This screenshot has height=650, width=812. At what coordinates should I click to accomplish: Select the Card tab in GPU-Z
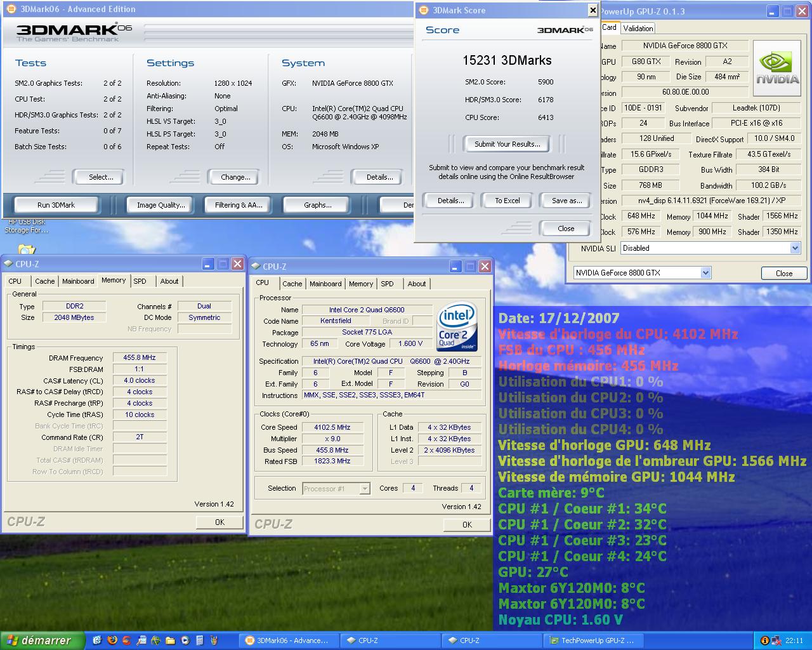(609, 27)
